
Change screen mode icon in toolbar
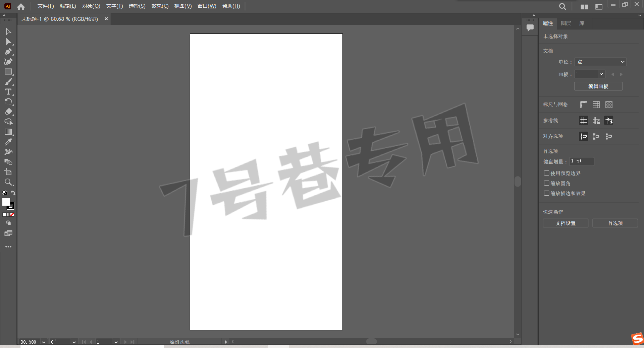(x=8, y=233)
